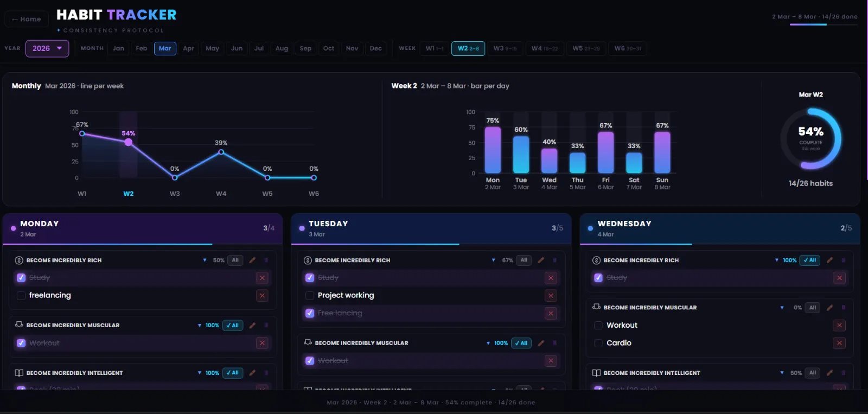Viewport: 868px width, 414px height.
Task: Mark all in Tuesday's Rich group with All
Action: [524, 260]
